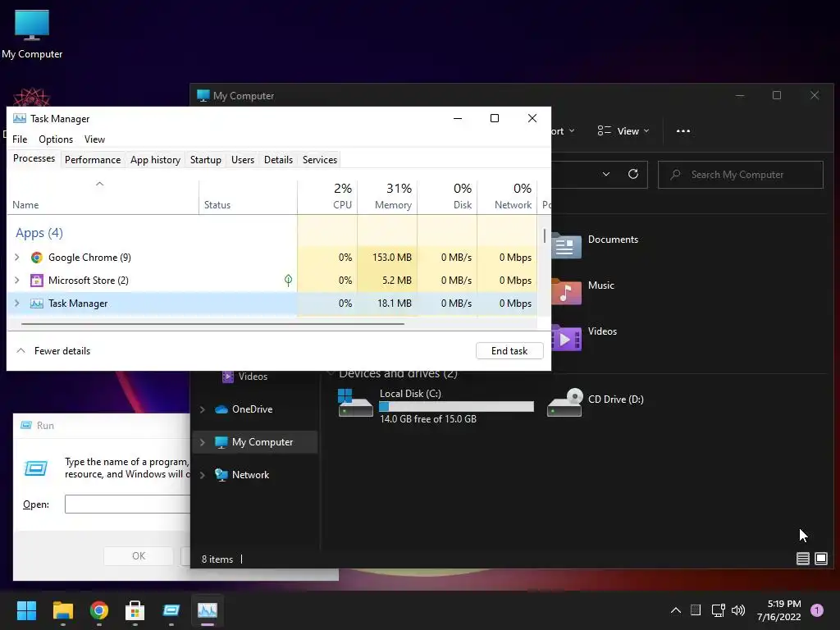This screenshot has height=630, width=840.
Task: Open the View dropdown in My Computer
Action: (x=623, y=130)
